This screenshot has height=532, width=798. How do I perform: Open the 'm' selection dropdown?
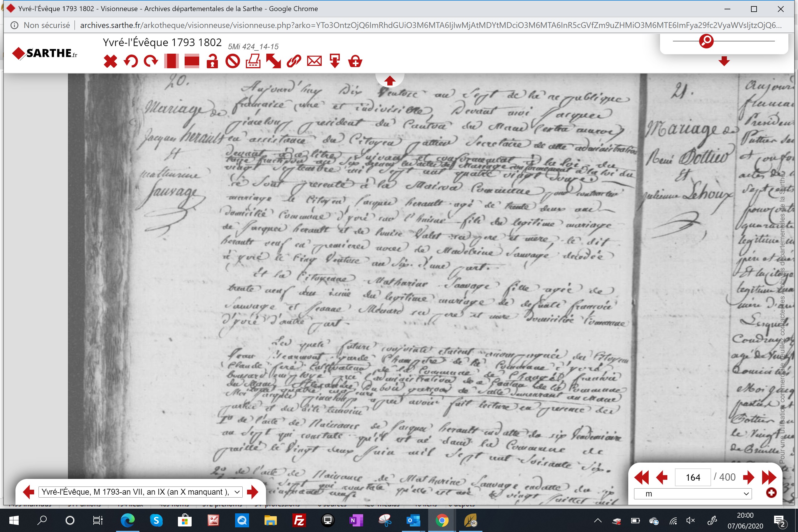click(692, 494)
